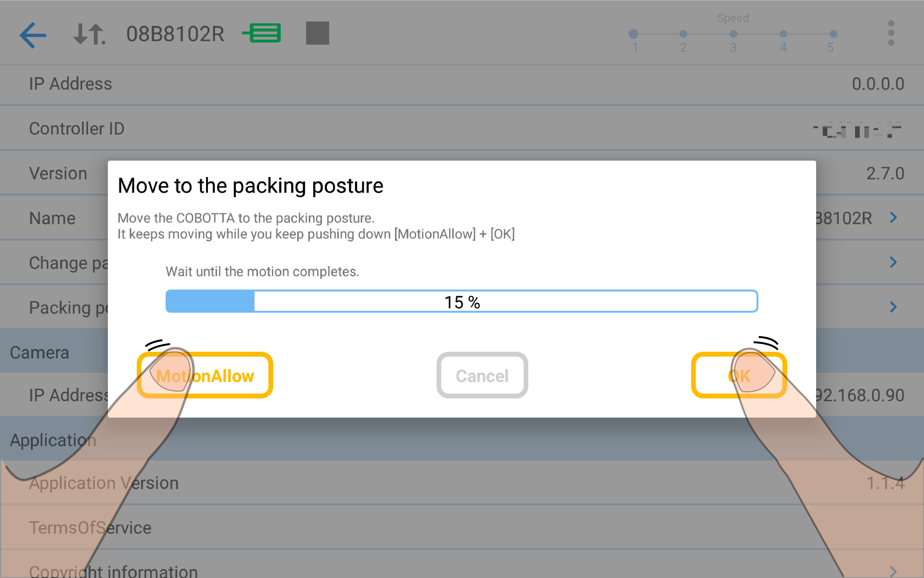Select speed level 3 dot
924x578 pixels.
tap(733, 34)
